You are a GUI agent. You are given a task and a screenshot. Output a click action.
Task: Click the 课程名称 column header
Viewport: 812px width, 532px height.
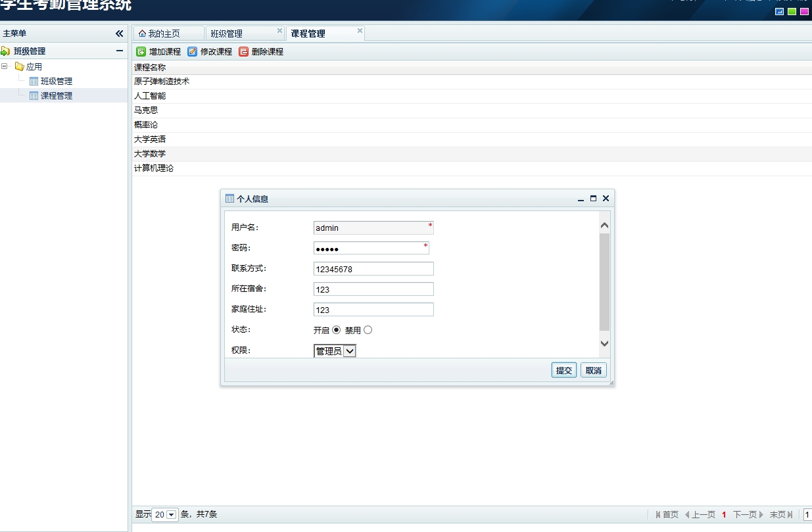(x=472, y=67)
